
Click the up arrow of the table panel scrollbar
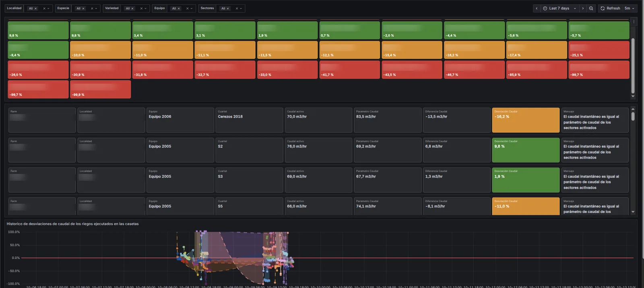633,109
